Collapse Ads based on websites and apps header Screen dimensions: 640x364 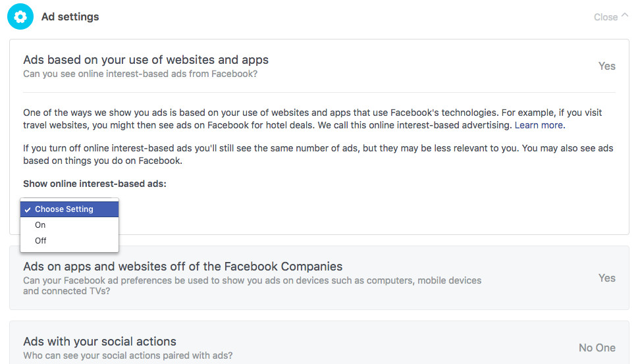click(319, 66)
